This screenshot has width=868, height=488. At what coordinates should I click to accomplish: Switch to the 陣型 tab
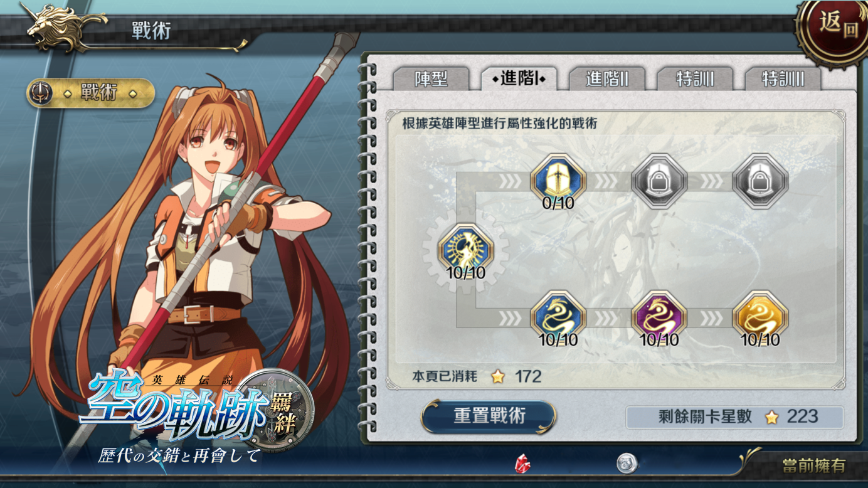[431, 78]
